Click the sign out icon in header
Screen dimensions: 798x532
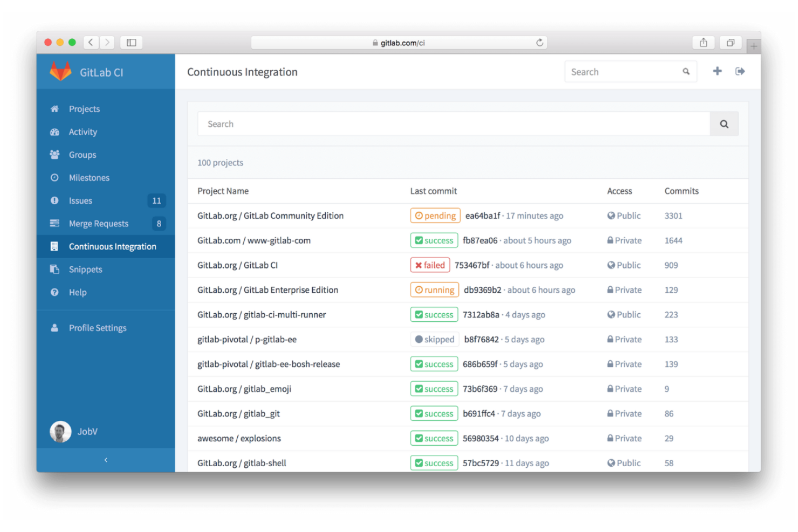[740, 71]
